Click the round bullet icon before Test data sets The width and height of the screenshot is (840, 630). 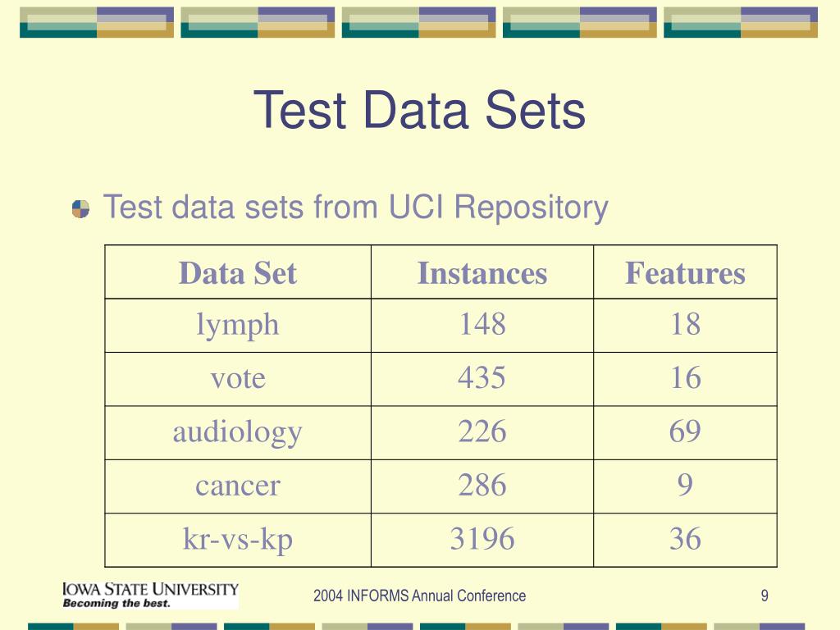click(x=81, y=209)
